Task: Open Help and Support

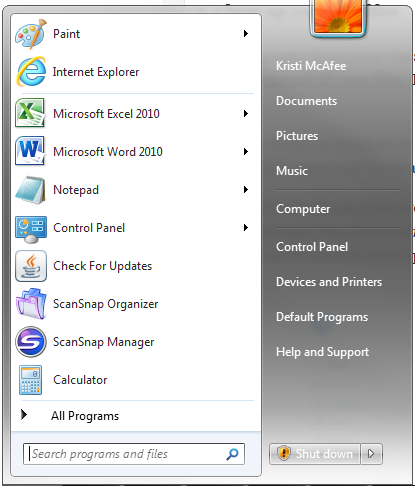Action: coord(322,352)
